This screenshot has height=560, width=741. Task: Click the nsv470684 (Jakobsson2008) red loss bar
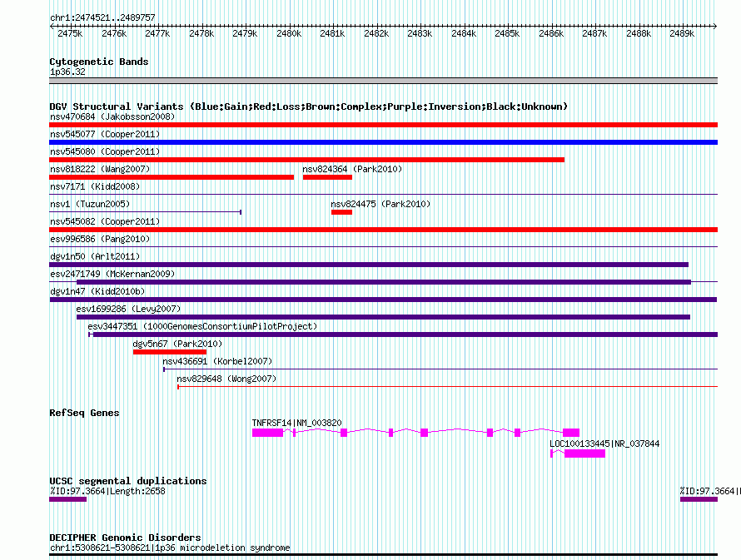383,125
